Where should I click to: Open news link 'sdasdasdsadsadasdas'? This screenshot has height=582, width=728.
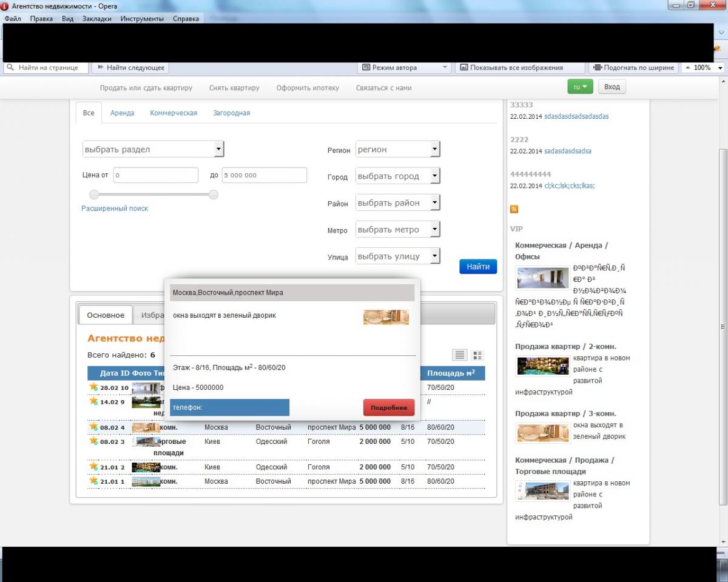coord(576,116)
